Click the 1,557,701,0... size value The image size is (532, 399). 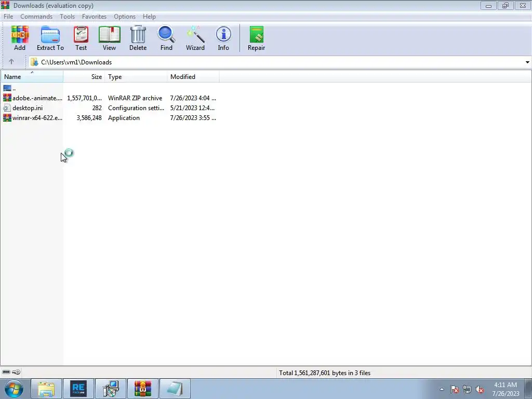click(84, 98)
